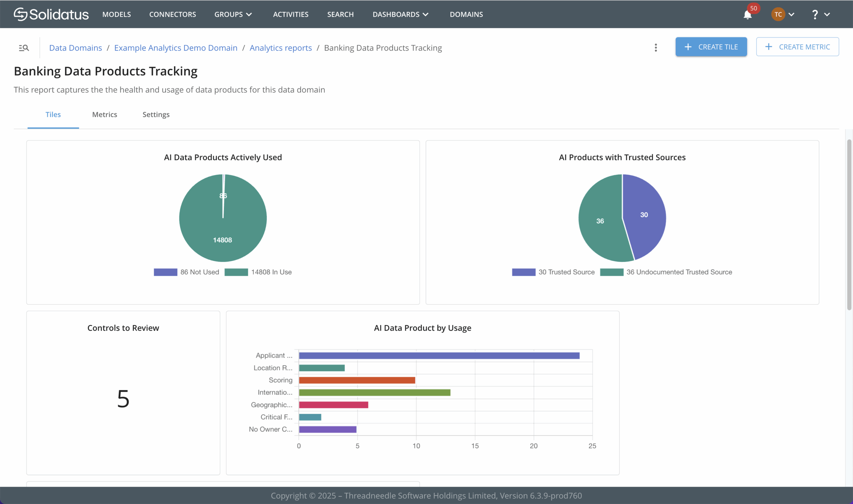Expand the Dashboards dropdown menu

(x=401, y=14)
